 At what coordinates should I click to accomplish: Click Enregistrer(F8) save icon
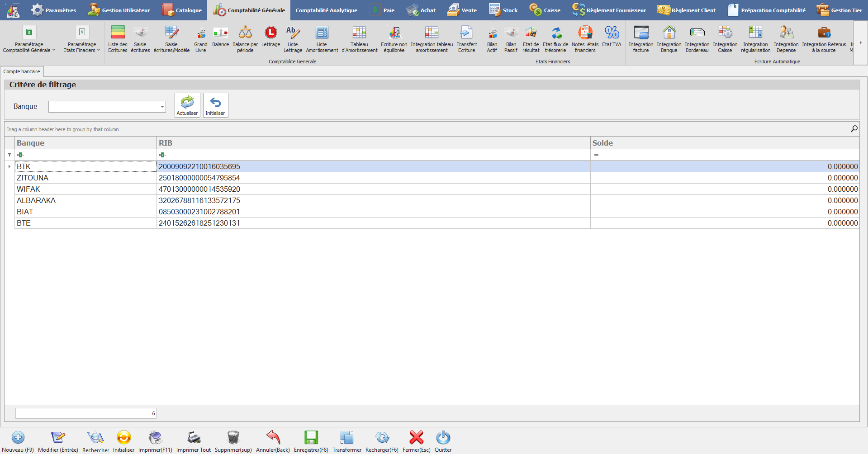pos(311,437)
